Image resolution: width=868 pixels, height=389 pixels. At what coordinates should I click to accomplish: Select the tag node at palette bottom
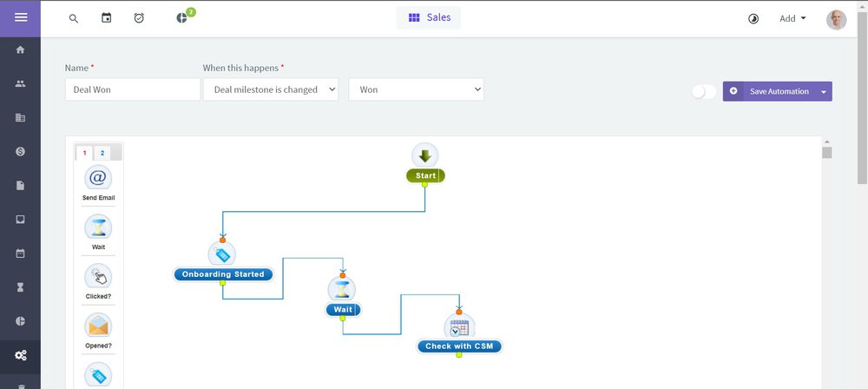(x=99, y=374)
